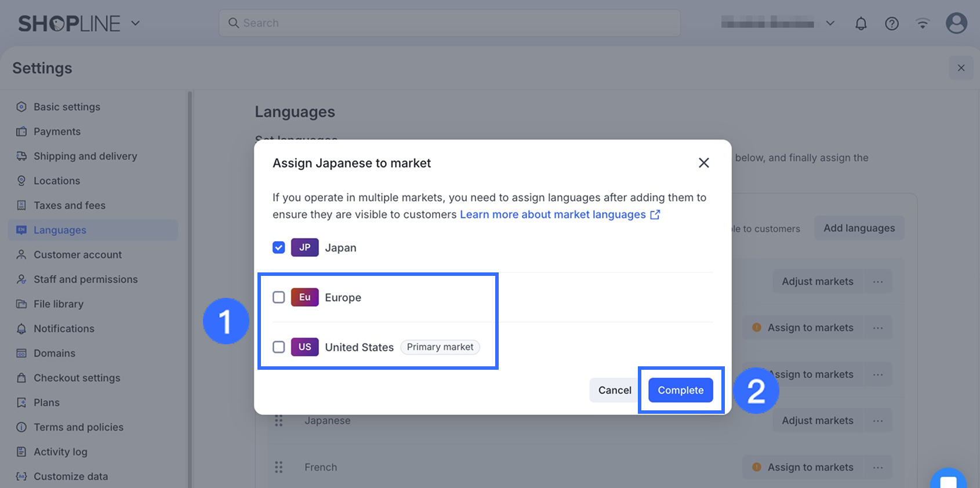Close the Assign Japanese to market dialog
980x488 pixels.
[704, 163]
